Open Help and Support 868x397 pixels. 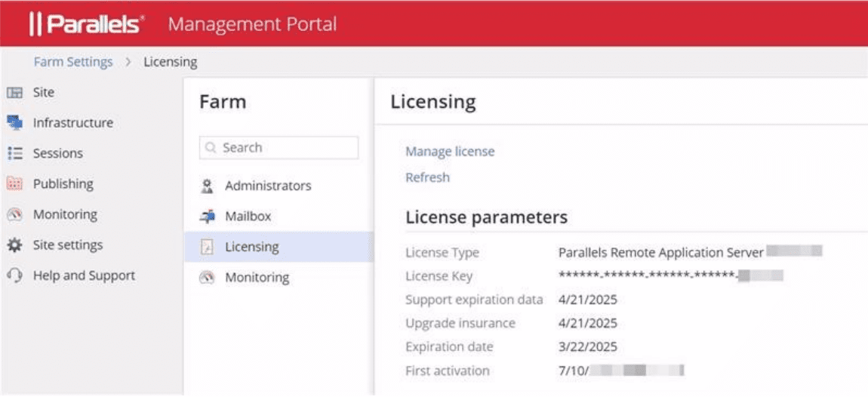[84, 275]
